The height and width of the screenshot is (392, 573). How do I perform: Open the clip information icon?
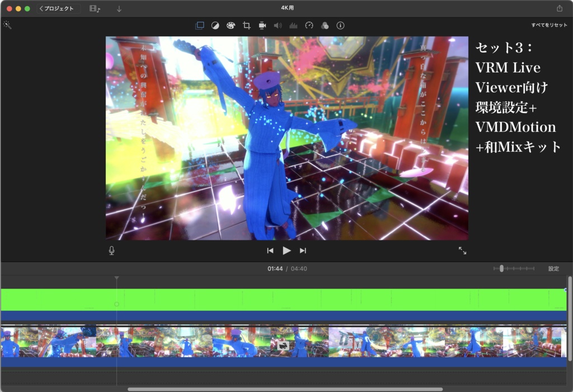click(x=340, y=26)
